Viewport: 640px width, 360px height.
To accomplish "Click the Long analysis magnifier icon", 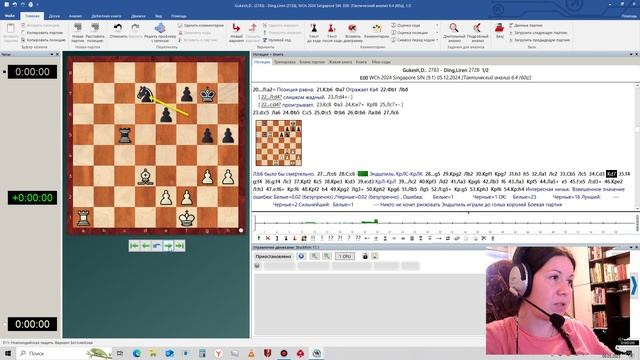I will [453, 28].
